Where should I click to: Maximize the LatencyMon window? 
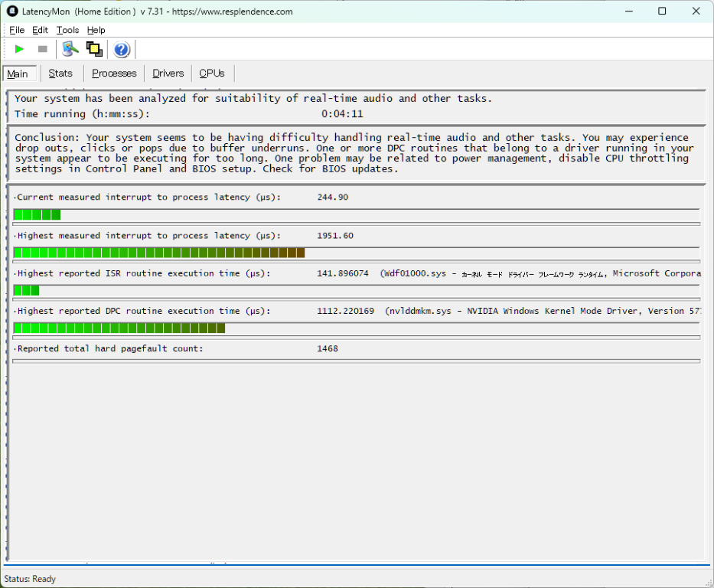point(662,11)
